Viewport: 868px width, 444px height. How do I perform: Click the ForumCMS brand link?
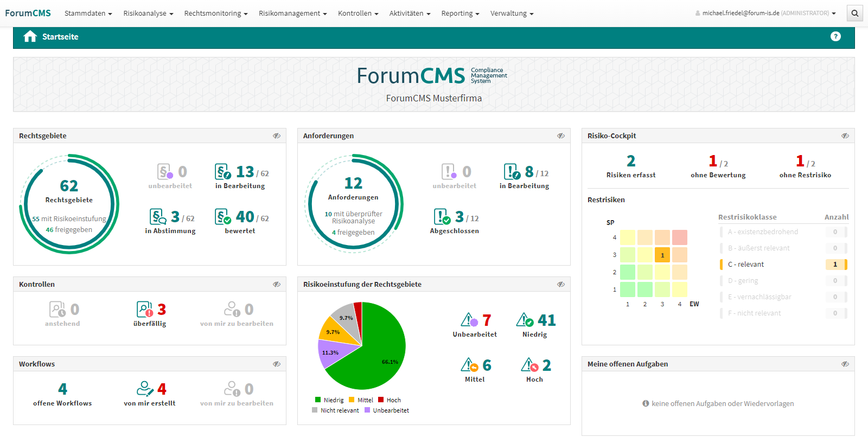(28, 14)
